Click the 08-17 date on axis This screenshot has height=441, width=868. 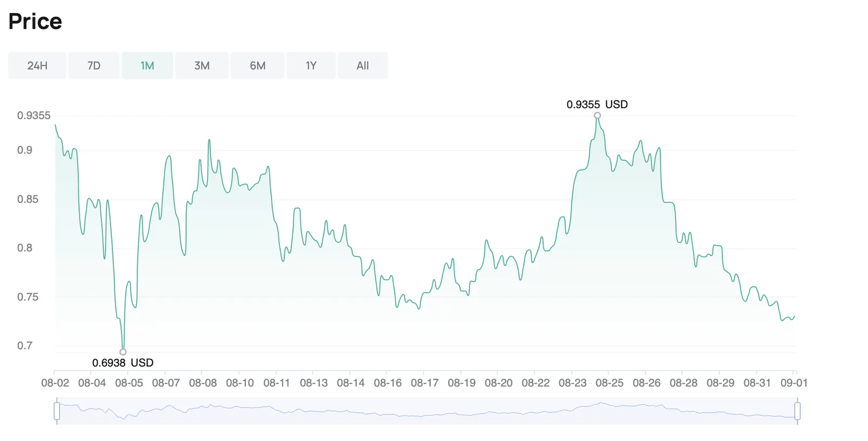tap(425, 383)
